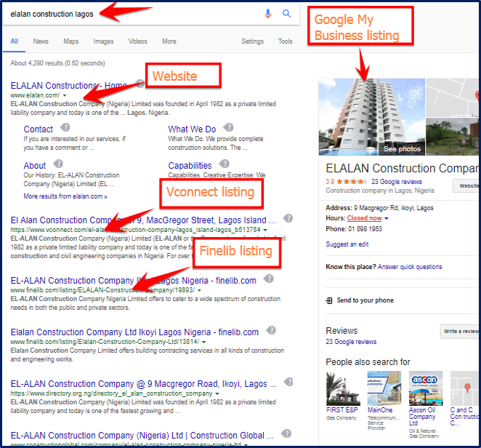Switch to the News tab

[41, 41]
